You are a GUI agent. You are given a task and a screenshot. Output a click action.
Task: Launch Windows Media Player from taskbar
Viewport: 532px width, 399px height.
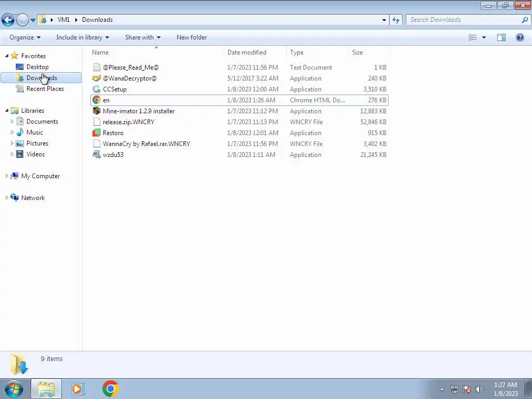[x=78, y=389]
